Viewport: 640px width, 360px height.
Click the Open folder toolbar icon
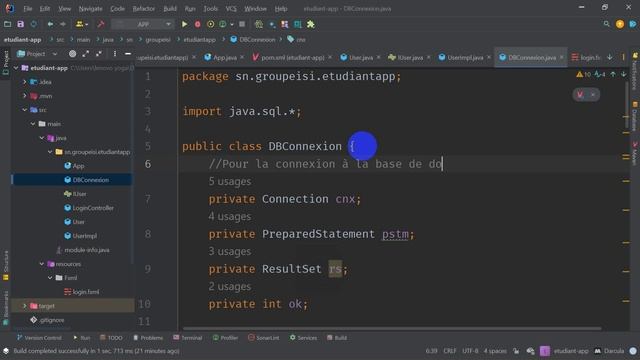point(7,24)
